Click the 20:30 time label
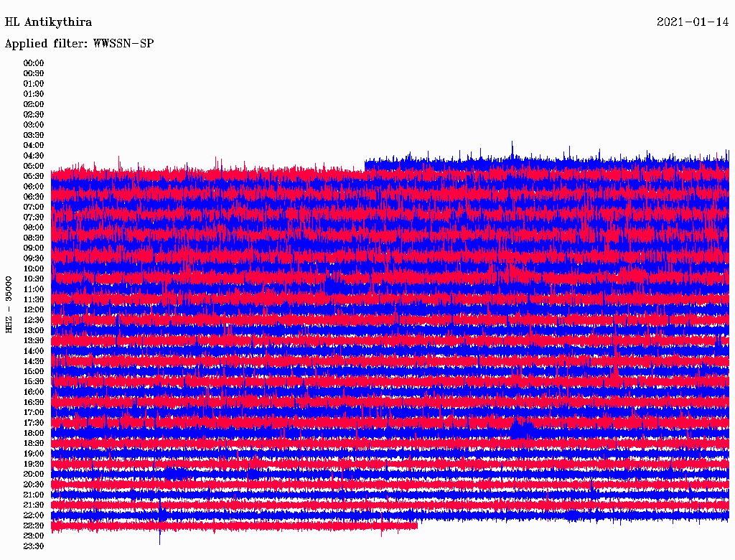Screen dimensions: 735x560 click(34, 485)
